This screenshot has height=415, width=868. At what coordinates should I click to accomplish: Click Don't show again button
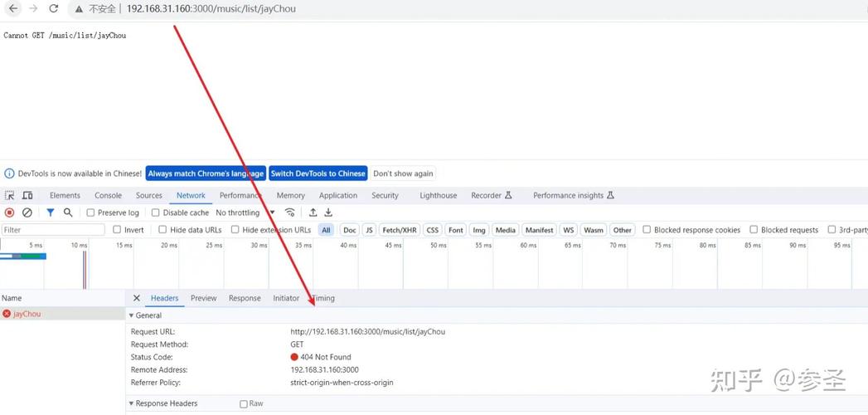point(403,173)
